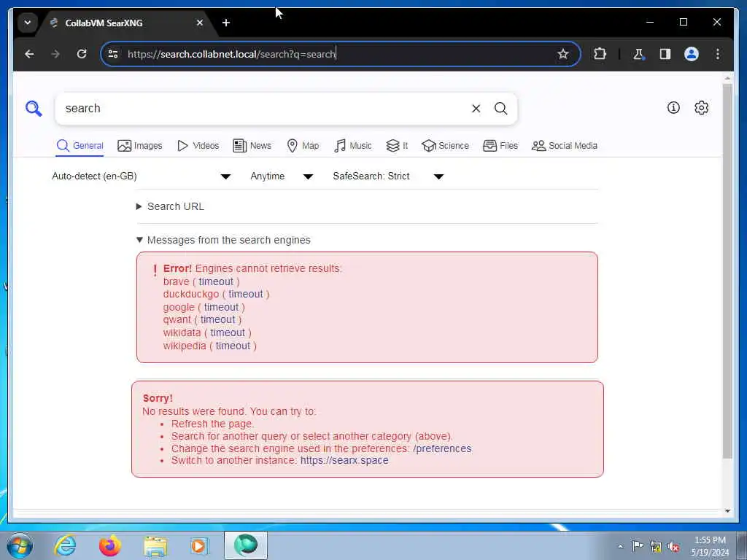Select the Science category tab
Image resolution: width=747 pixels, height=560 pixels.
(445, 146)
